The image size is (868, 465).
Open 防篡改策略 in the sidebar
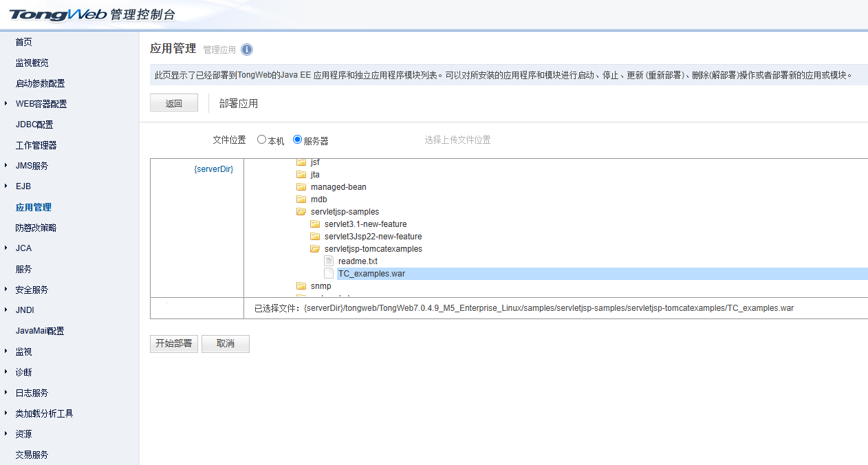pyautogui.click(x=36, y=228)
